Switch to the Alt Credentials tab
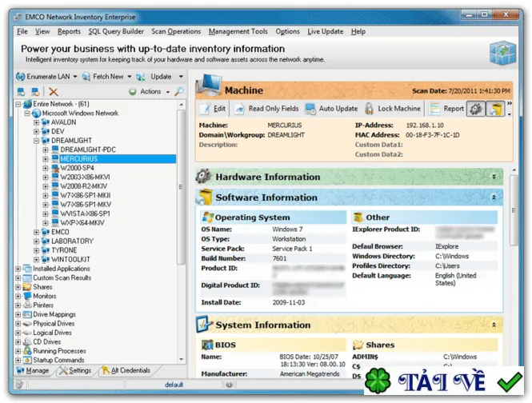This screenshot has width=532, height=403. click(126, 370)
